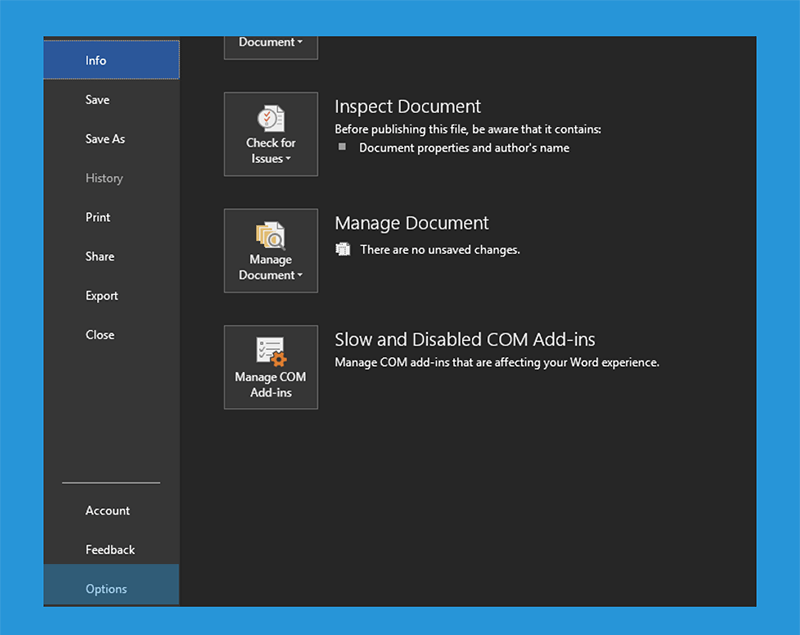Click the small document icon beside unsaved changes
The image size is (800, 635).
[343, 249]
